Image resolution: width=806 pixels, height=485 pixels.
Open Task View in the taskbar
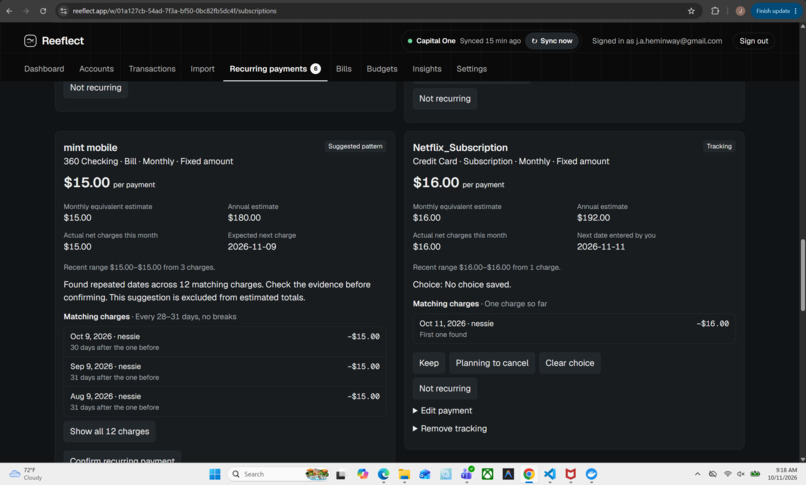[341, 474]
